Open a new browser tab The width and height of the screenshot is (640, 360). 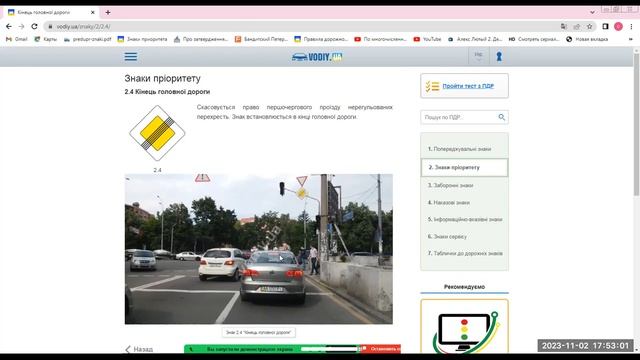coord(108,13)
